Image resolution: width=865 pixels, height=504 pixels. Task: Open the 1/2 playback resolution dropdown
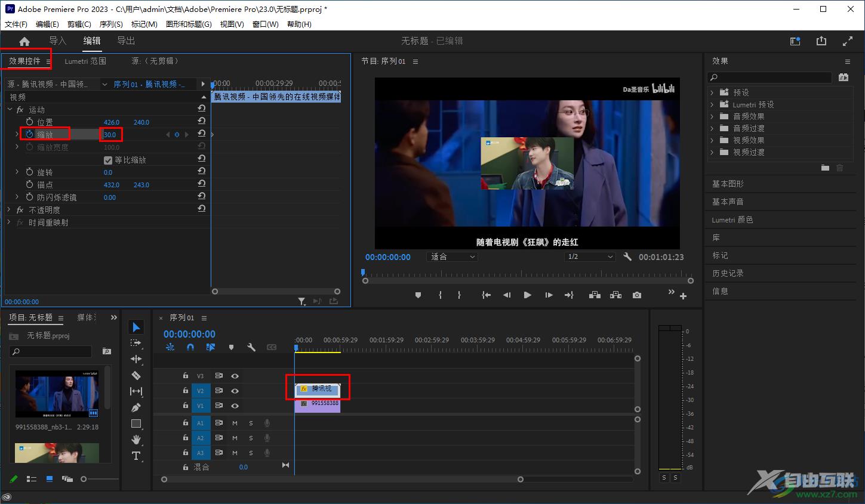click(x=590, y=256)
